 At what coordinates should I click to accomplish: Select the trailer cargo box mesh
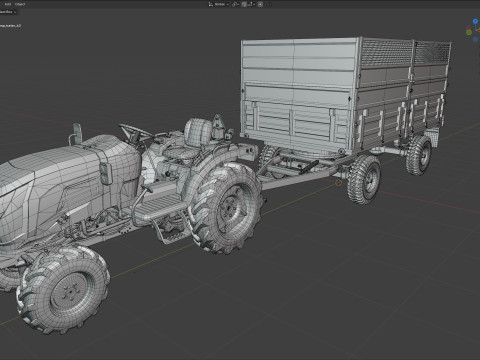[345, 95]
